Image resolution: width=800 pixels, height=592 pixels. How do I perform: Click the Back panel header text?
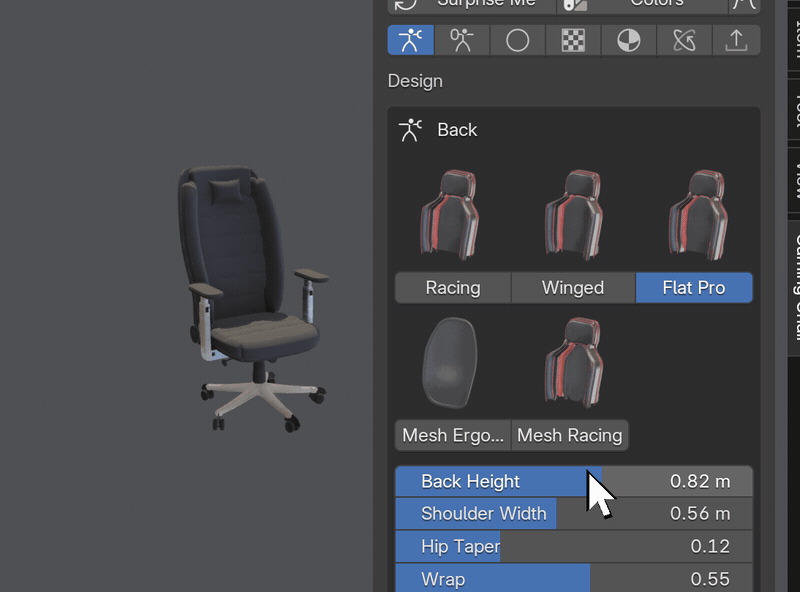tap(457, 130)
